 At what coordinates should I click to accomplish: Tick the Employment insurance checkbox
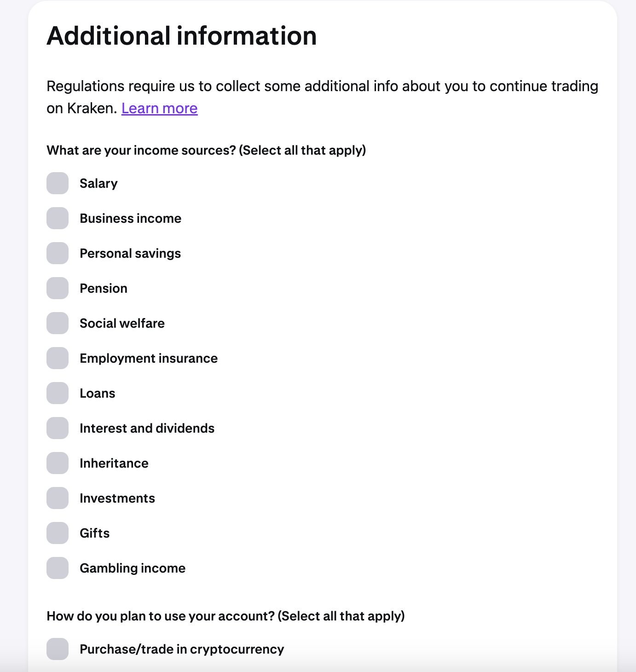[x=57, y=358]
